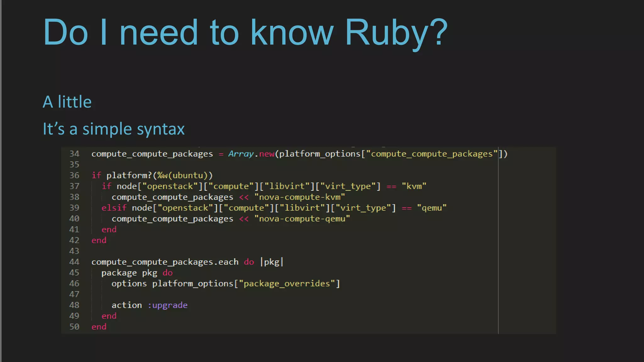Click the "nova-compute-kvm" string
Screen dimensions: 644x362
pos(300,197)
